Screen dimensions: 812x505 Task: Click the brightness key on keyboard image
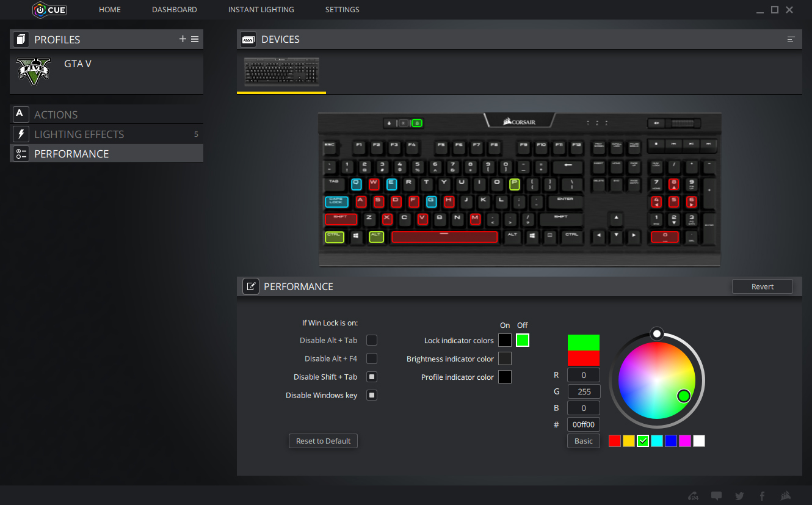pyautogui.click(x=404, y=123)
